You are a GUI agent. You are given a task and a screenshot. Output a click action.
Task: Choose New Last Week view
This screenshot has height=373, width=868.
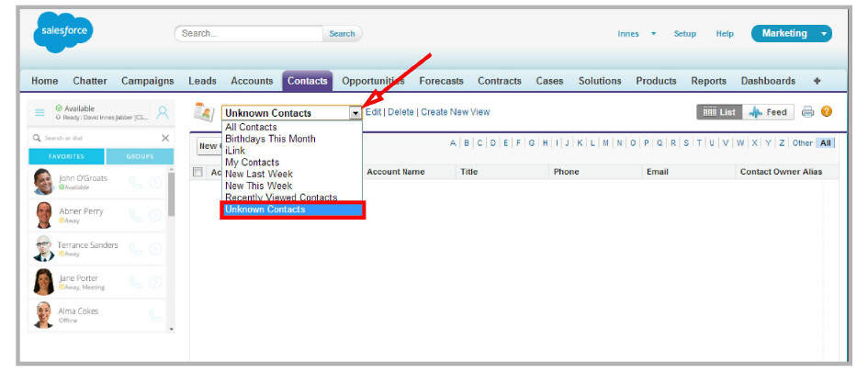tap(258, 174)
